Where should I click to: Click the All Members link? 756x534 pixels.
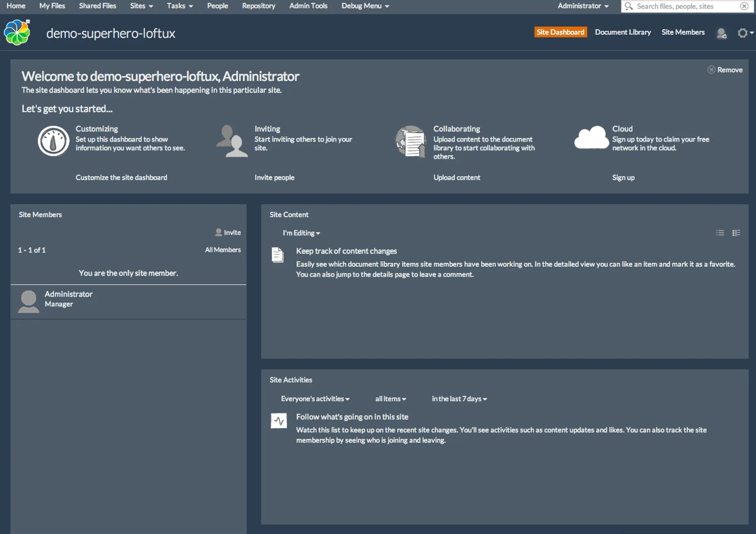coord(223,250)
